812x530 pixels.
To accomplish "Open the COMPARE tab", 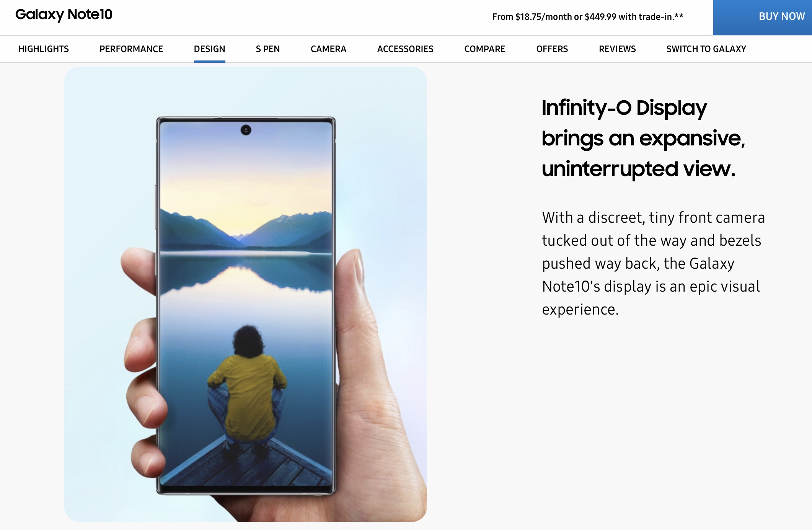I will 485,49.
